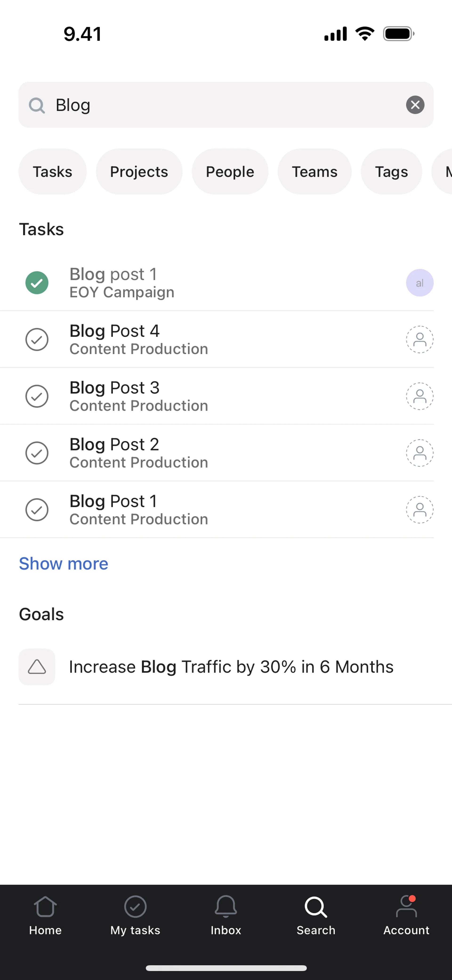Focus the Blog search field
452x980 pixels.
(x=225, y=105)
